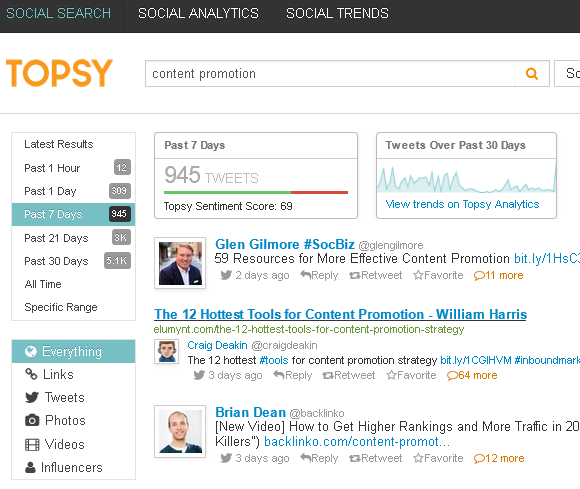Click Twitter bird icon on Glen Gilmore tweet

click(x=226, y=275)
